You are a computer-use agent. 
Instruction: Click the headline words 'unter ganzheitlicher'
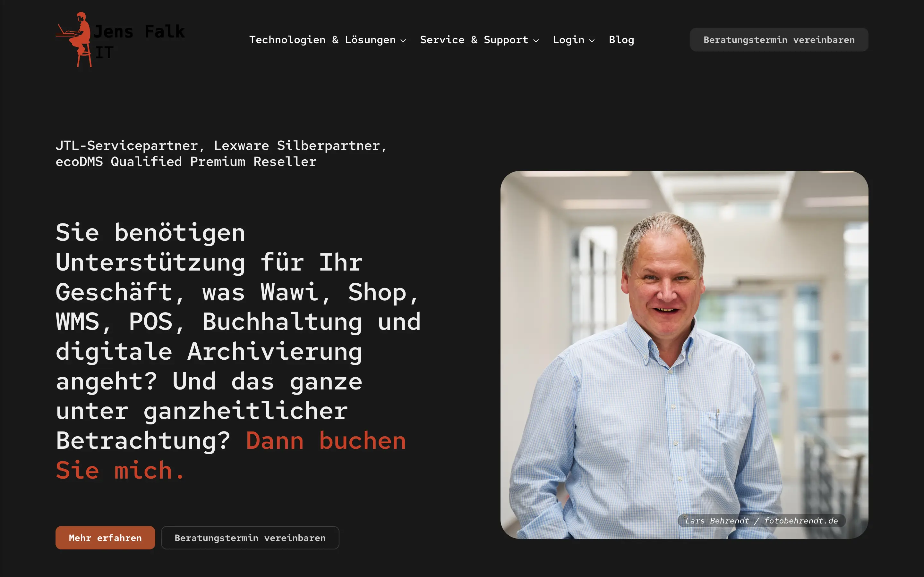pos(201,411)
